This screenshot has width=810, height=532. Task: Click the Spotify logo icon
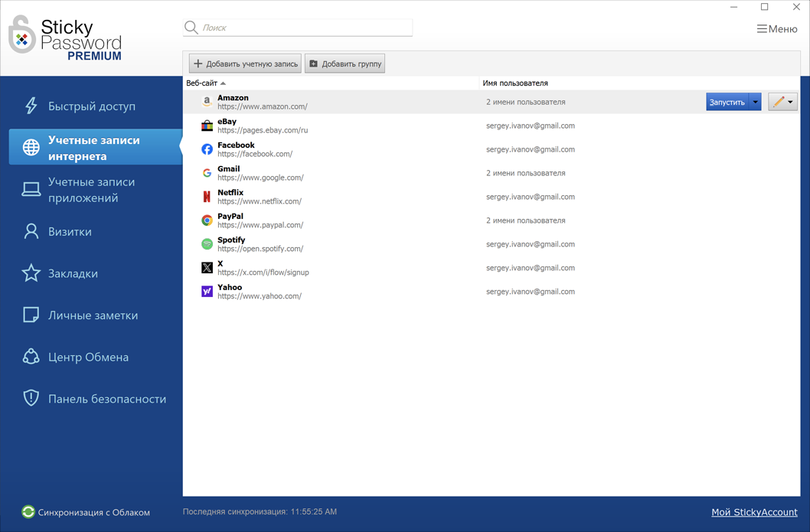(x=207, y=244)
